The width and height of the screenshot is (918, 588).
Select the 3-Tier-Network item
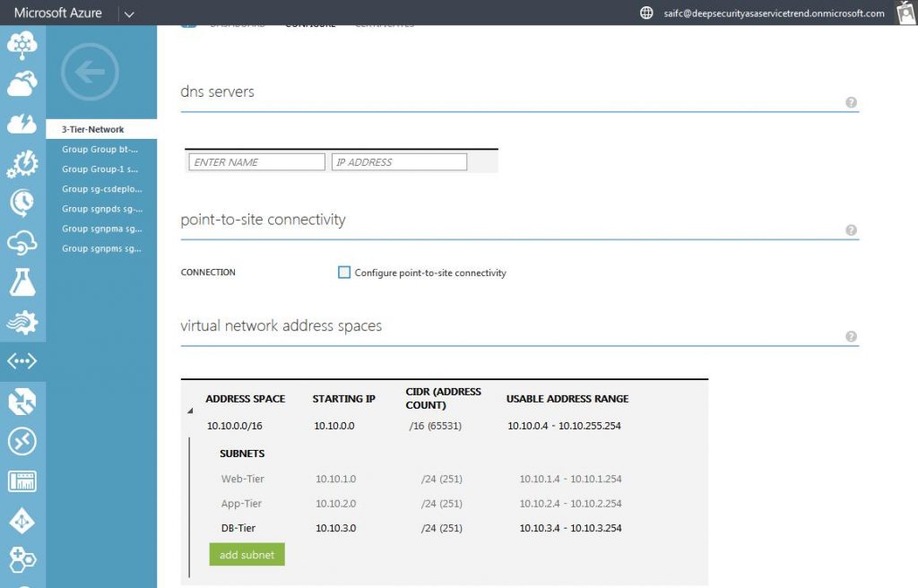coord(93,130)
